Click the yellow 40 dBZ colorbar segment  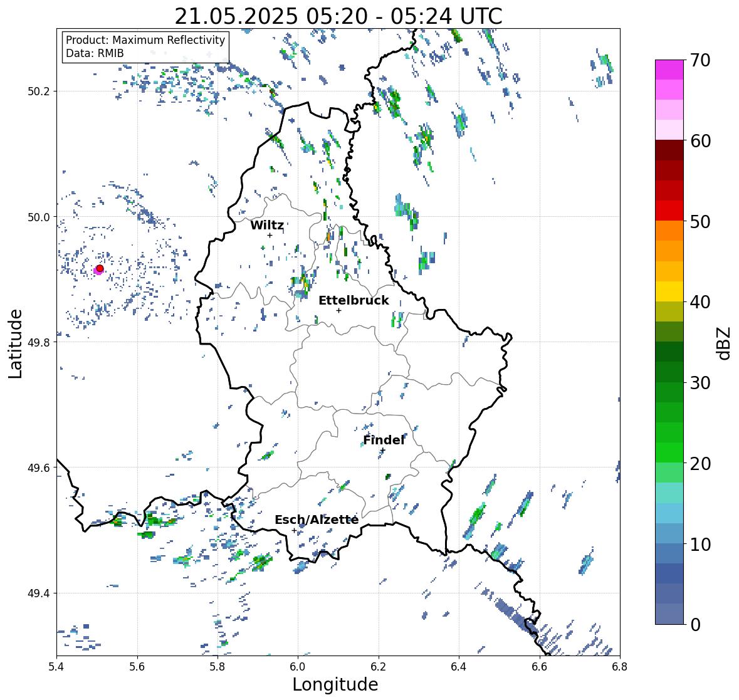click(669, 291)
